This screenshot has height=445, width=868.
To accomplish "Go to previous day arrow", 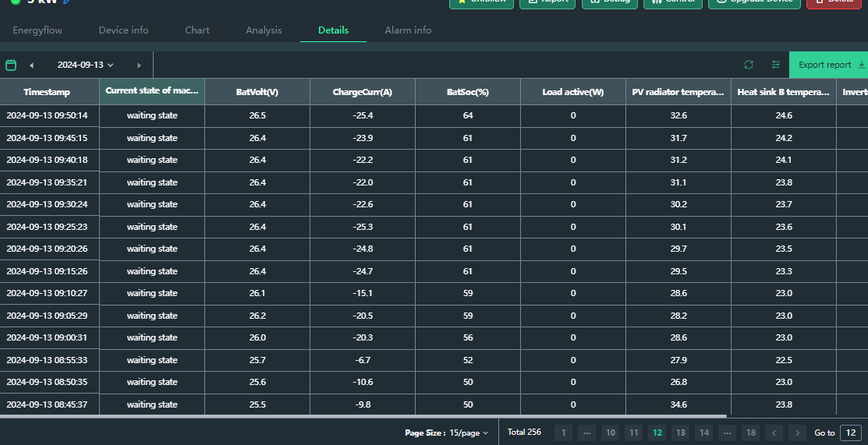I will point(31,65).
